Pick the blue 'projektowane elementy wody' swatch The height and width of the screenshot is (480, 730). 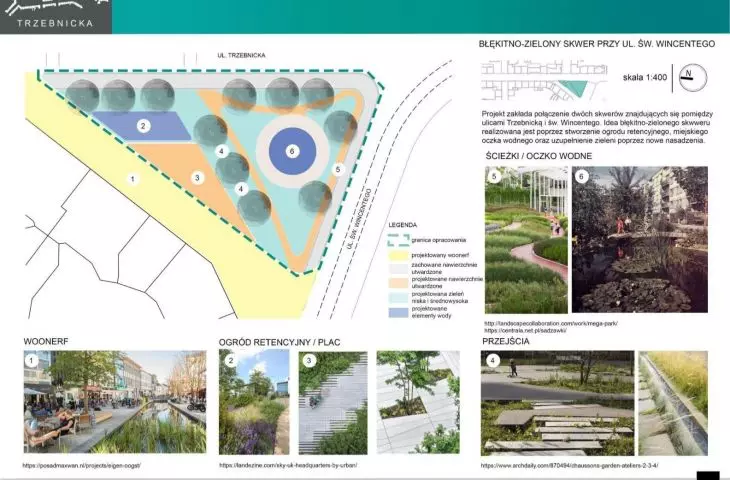pyautogui.click(x=399, y=312)
